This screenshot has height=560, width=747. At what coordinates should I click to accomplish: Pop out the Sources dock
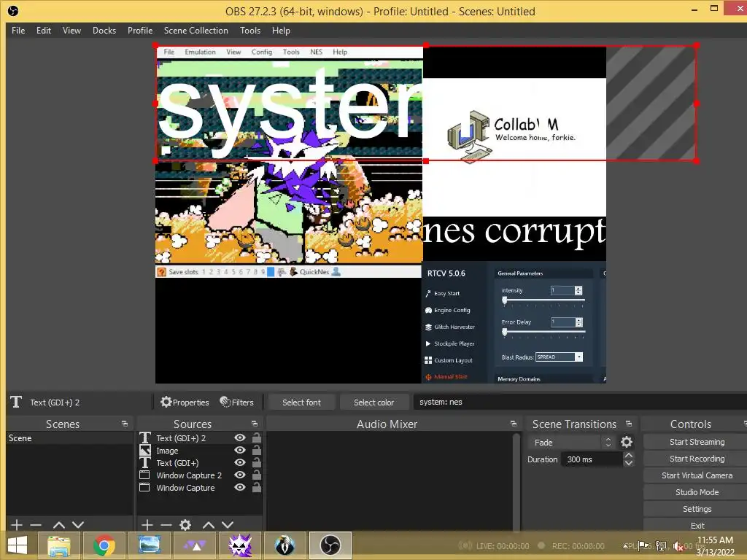tap(255, 424)
